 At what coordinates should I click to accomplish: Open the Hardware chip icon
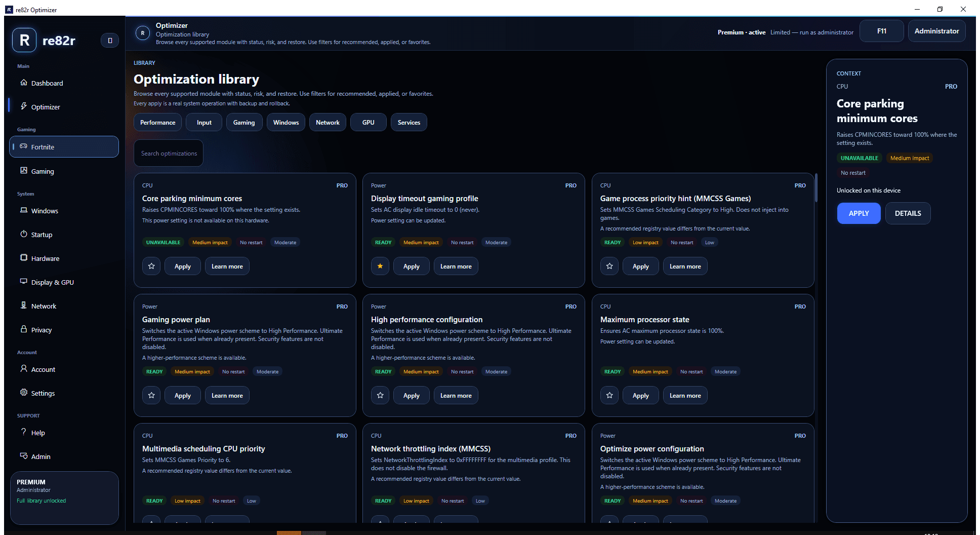coord(24,258)
